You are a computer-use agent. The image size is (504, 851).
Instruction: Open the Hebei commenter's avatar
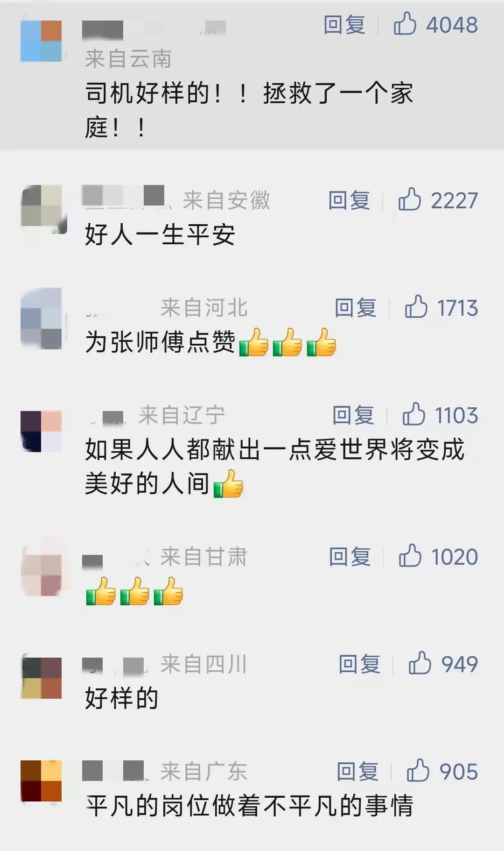point(41,319)
